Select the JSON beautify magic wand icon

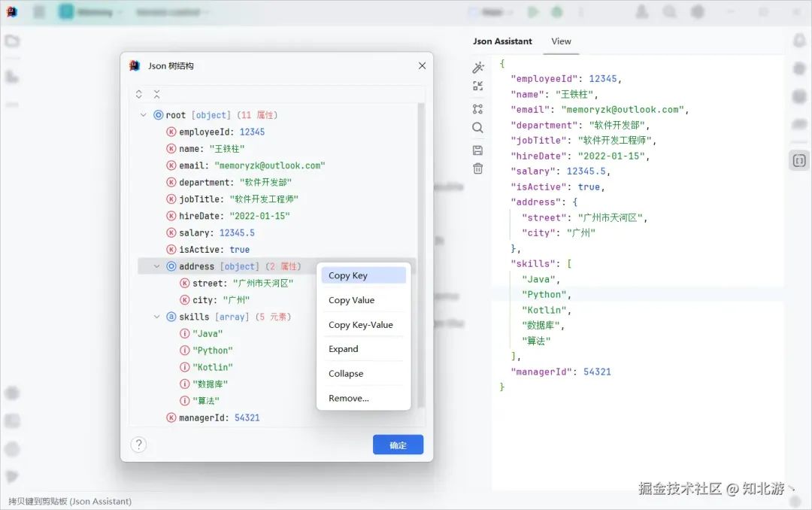pyautogui.click(x=478, y=67)
